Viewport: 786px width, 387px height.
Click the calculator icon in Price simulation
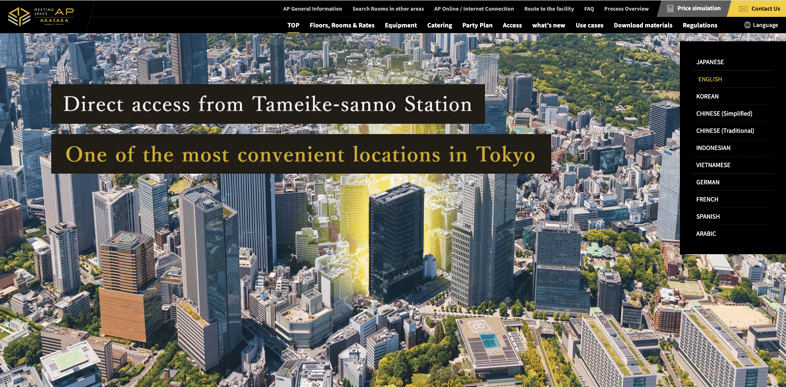(x=670, y=9)
